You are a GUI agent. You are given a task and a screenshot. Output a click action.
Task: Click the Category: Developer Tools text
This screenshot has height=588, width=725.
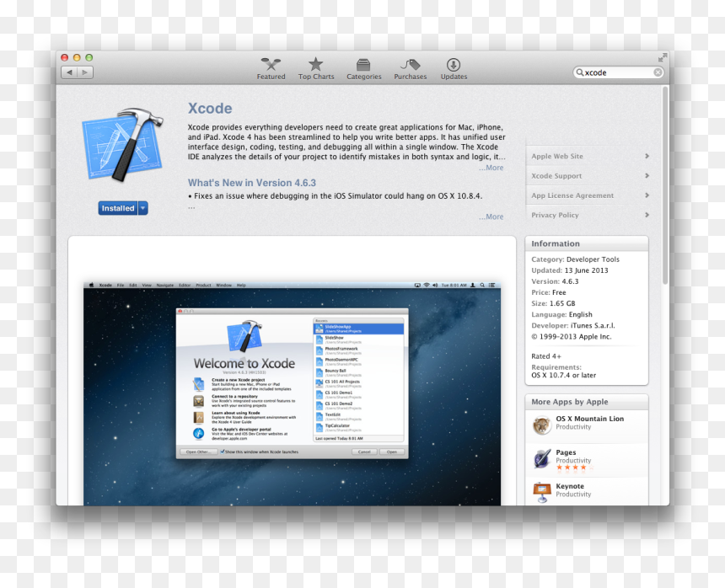tap(575, 259)
